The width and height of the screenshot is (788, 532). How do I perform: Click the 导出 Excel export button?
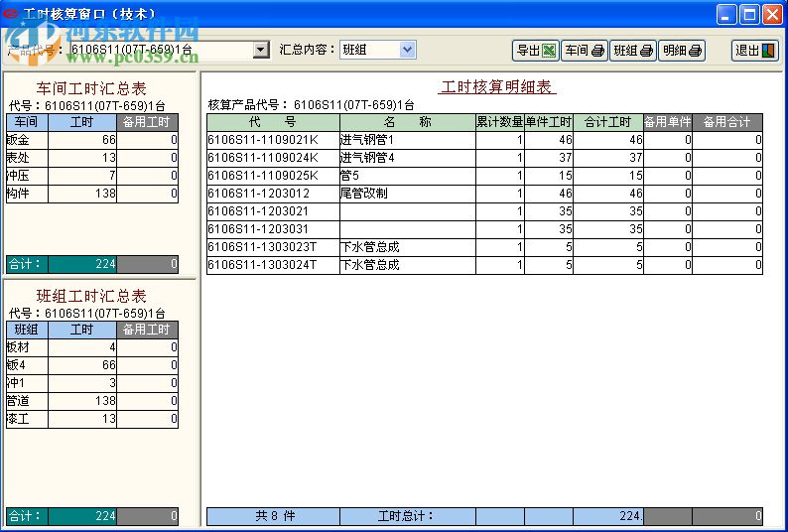(x=536, y=51)
